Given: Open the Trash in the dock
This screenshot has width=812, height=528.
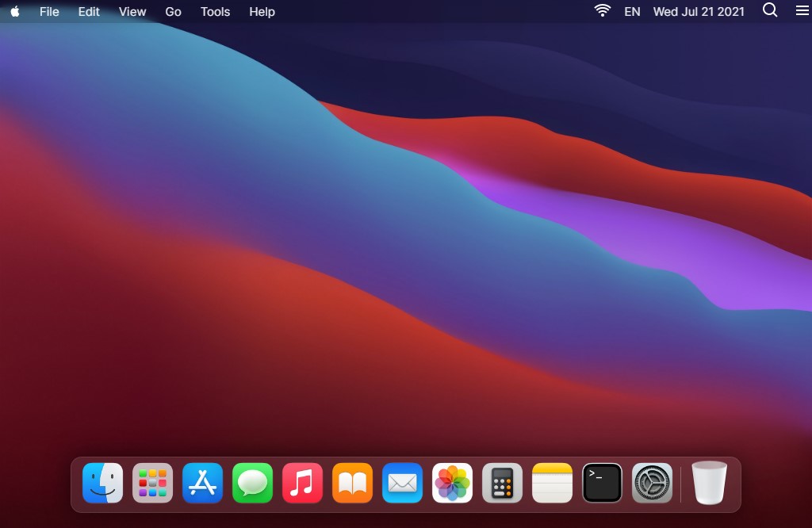Looking at the screenshot, I should 710,483.
